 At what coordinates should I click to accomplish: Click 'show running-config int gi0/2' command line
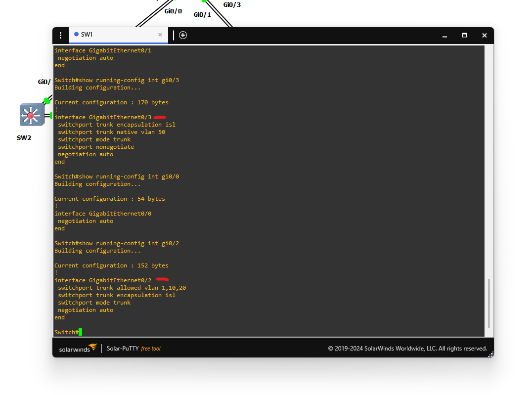[117, 243]
